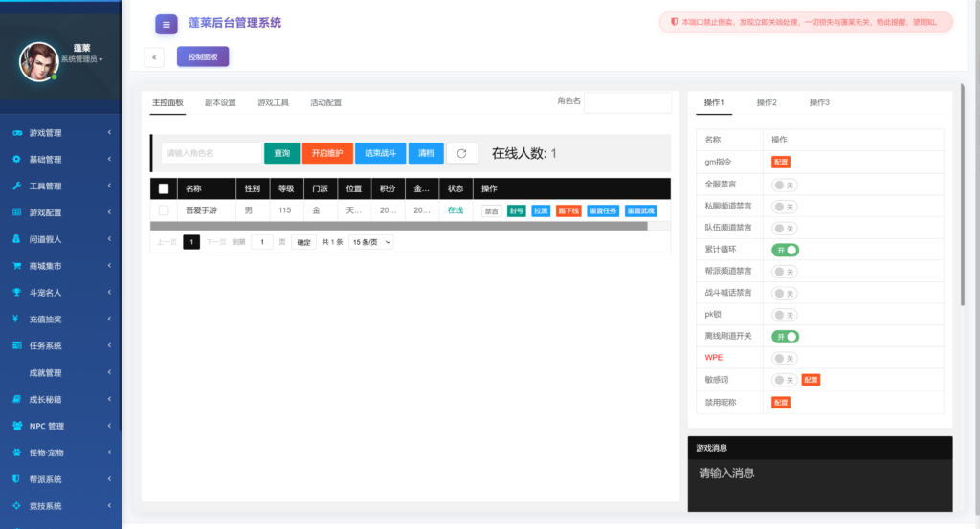
Task: Click the 封号 button for 吾爱手游
Action: tap(516, 211)
